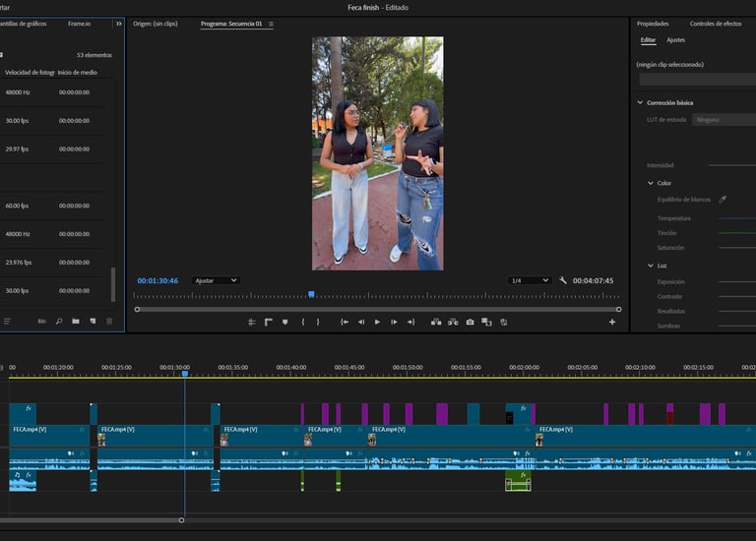Switch to the Frame.io tab
756x541 pixels.
point(79,23)
